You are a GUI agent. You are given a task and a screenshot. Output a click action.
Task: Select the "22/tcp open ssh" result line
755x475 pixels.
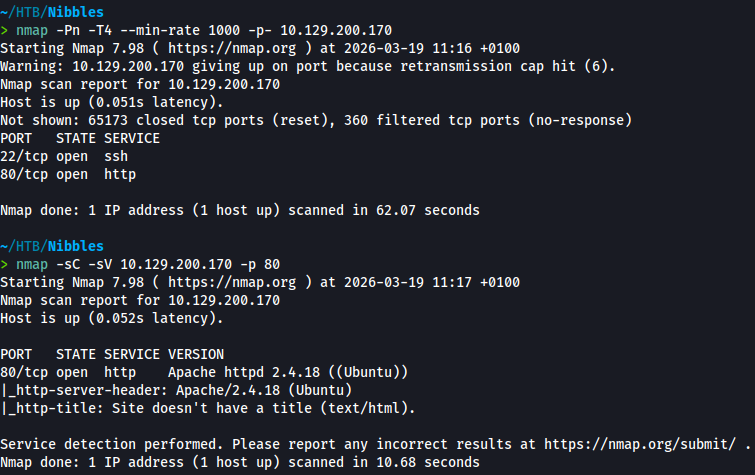point(64,157)
